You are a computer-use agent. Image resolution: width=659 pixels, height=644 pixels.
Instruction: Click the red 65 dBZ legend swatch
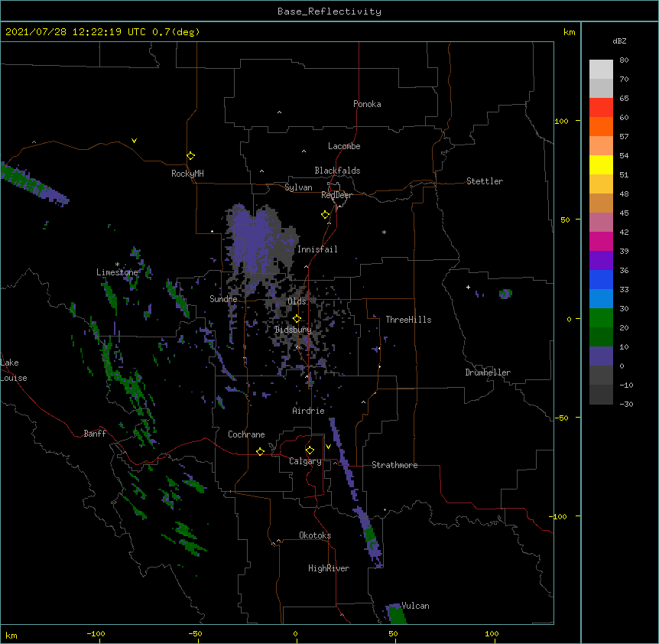601,107
